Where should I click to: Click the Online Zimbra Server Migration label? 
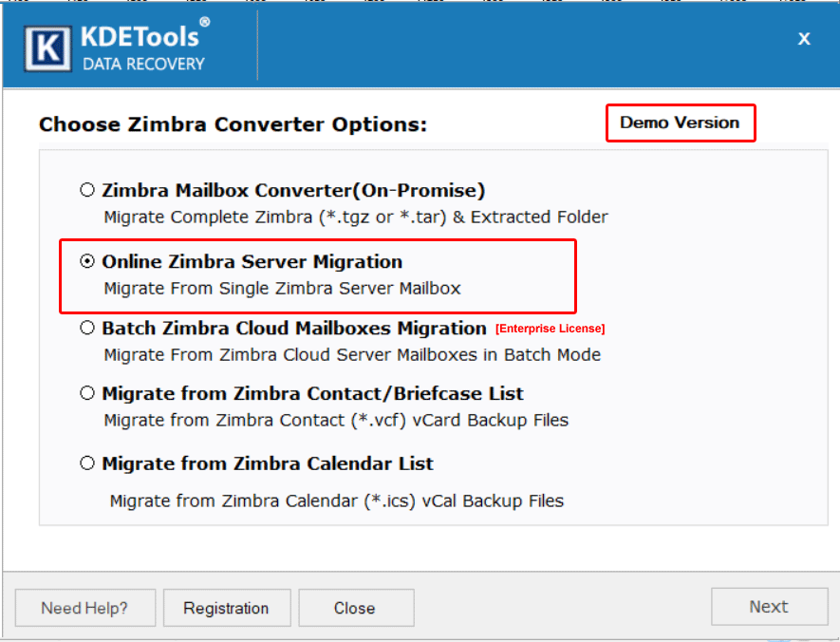pyautogui.click(x=252, y=261)
